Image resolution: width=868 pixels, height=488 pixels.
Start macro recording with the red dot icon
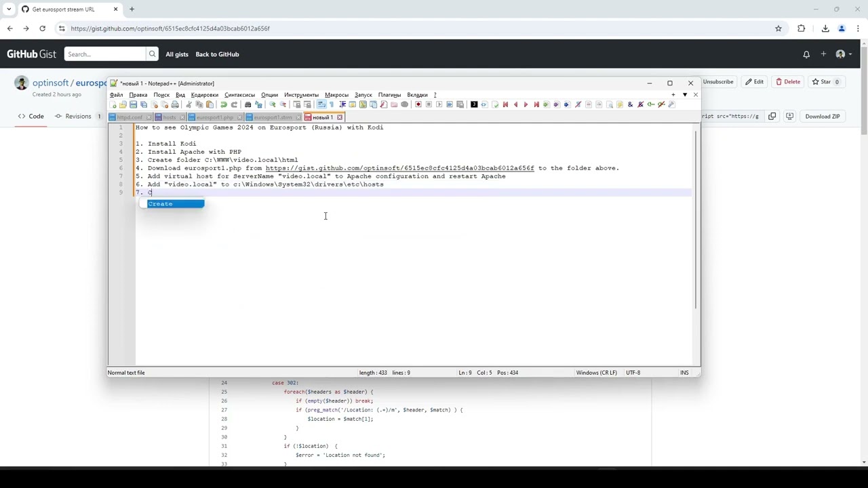coord(418,104)
